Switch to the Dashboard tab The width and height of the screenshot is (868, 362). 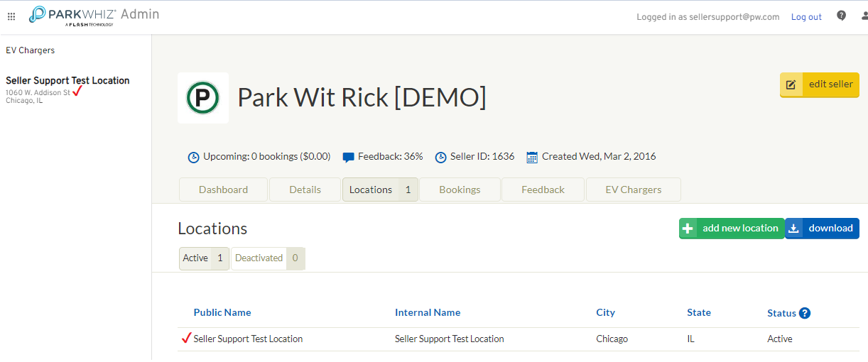(x=223, y=190)
